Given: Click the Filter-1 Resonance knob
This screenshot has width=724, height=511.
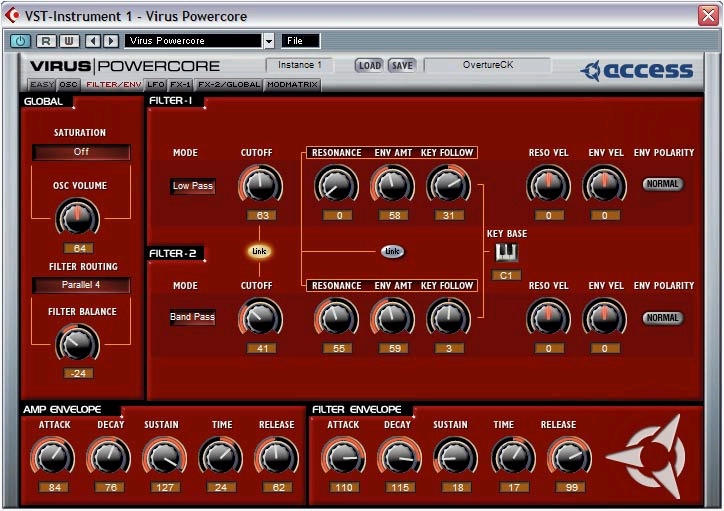Looking at the screenshot, I should pos(337,185).
